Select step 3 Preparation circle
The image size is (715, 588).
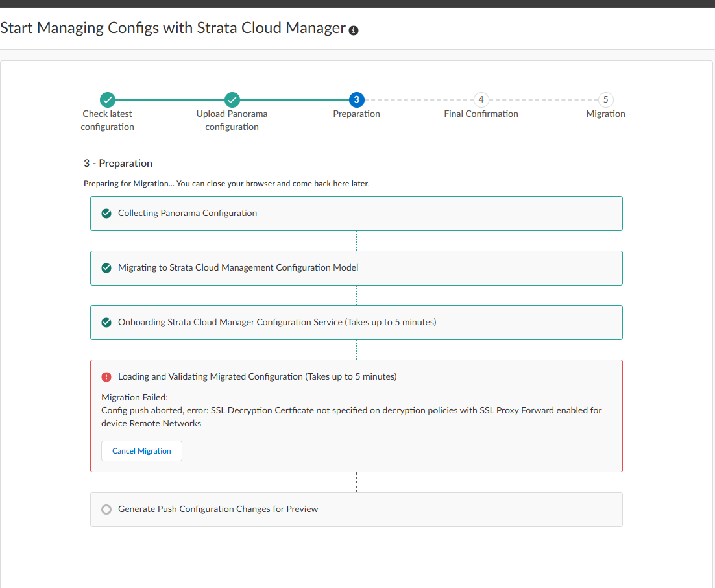356,99
